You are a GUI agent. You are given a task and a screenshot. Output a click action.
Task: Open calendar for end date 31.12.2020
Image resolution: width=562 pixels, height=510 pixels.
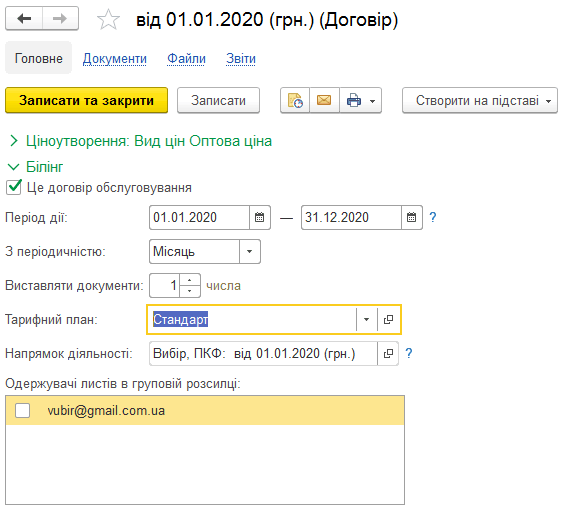pos(411,217)
